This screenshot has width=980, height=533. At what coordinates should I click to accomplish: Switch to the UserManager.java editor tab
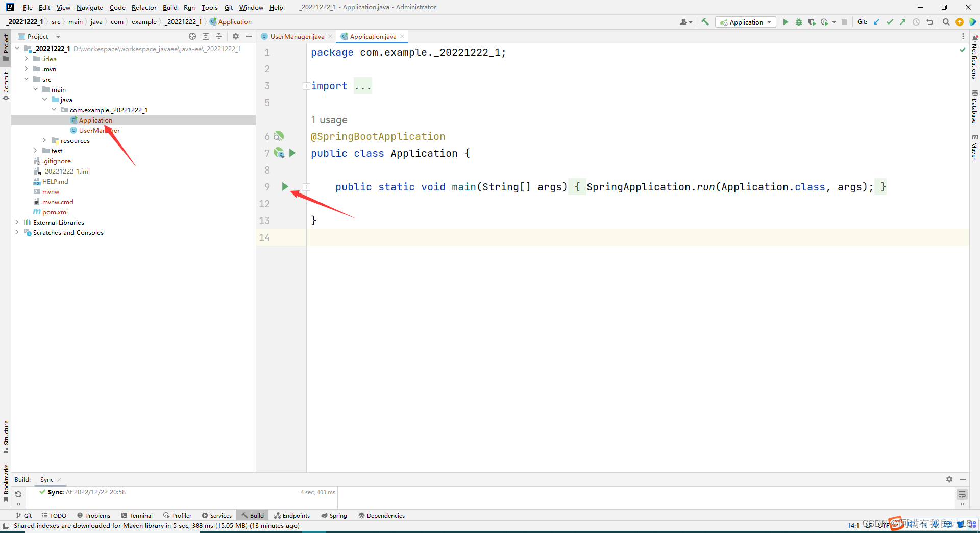(297, 36)
